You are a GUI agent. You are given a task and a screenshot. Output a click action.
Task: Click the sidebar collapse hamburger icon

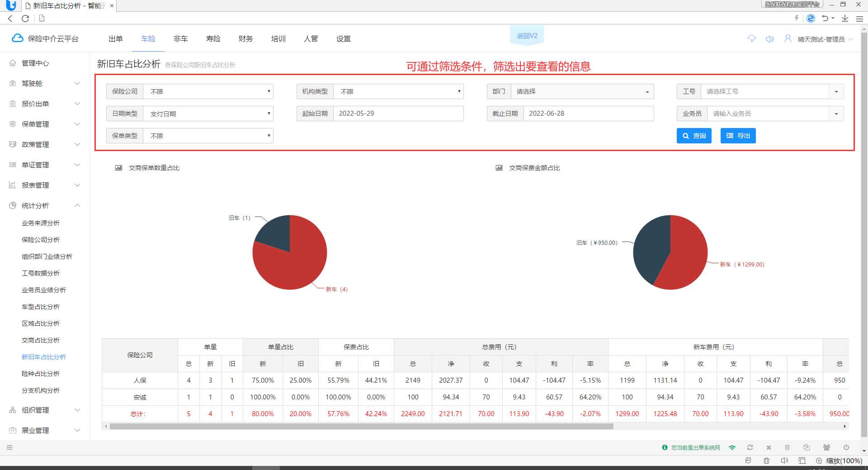click(9, 447)
